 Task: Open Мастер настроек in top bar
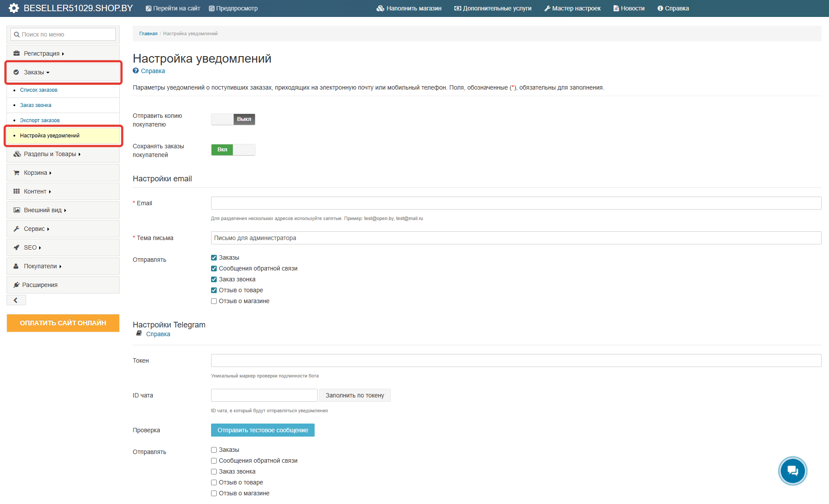point(572,8)
